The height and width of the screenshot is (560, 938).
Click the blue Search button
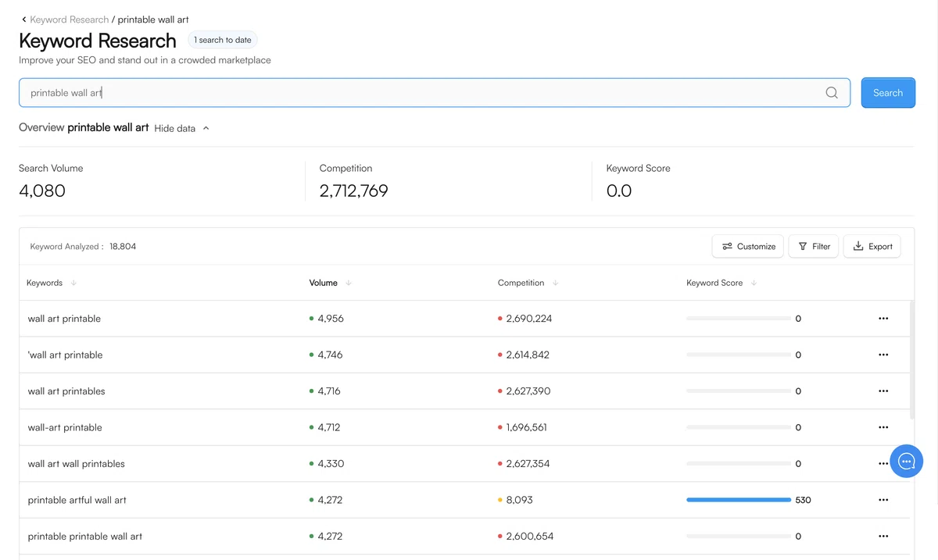[888, 93]
